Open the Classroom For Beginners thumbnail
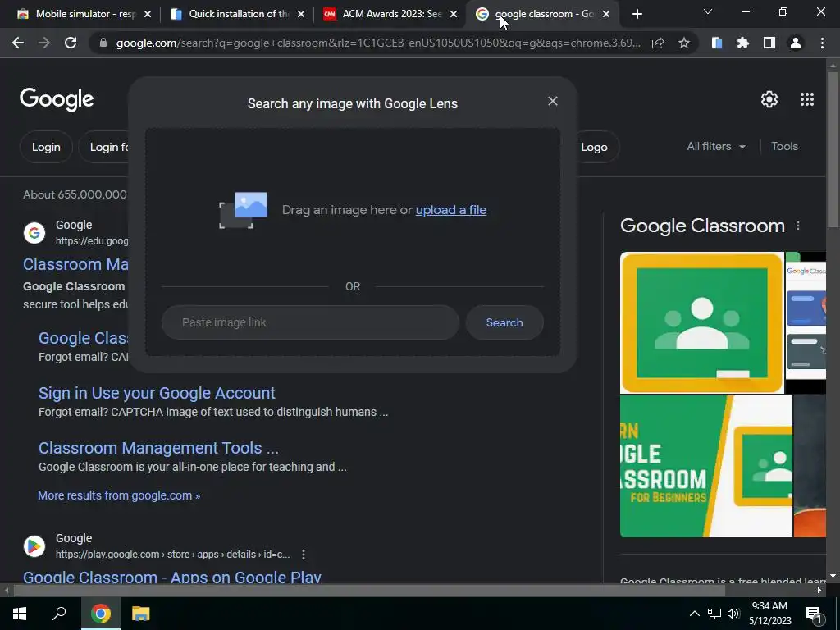 click(706, 466)
